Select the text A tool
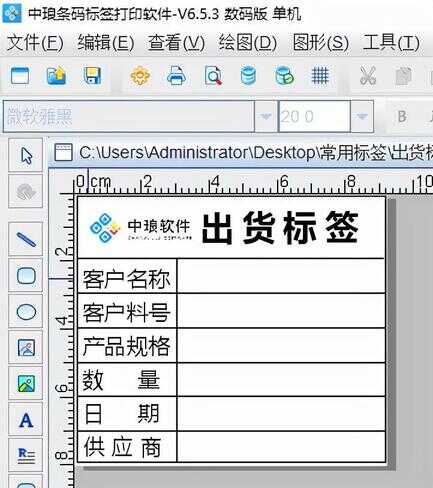 [26, 420]
